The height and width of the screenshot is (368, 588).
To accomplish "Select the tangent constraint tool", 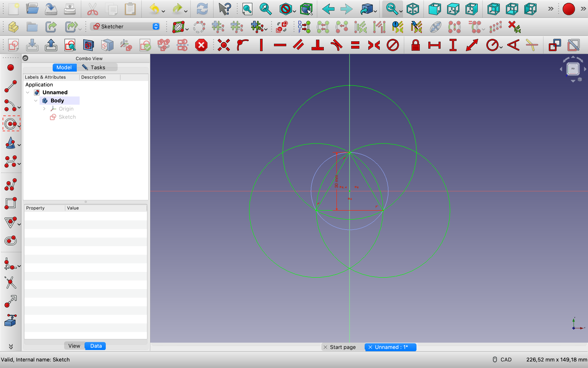I will click(336, 45).
